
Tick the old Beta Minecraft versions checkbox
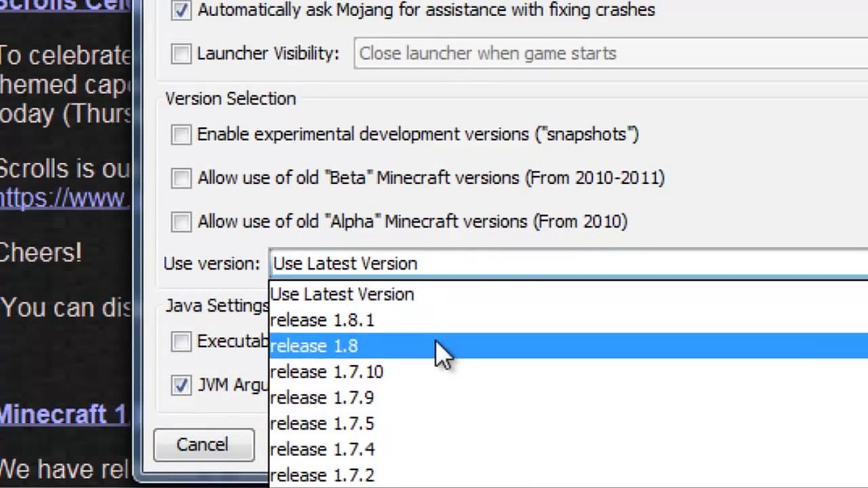(181, 178)
